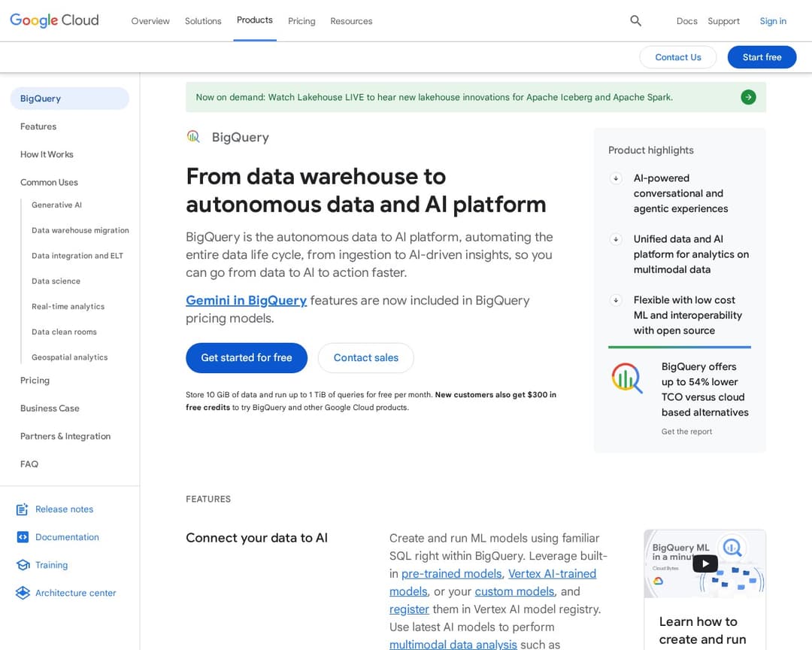Open Data warehouse migration item
The image size is (812, 650).
click(80, 230)
